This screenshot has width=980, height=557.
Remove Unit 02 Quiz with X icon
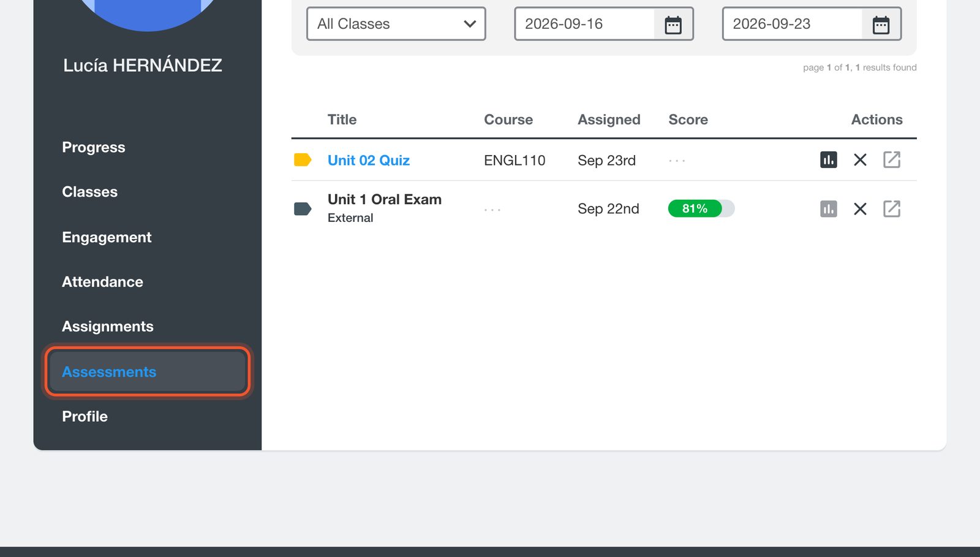pos(860,160)
